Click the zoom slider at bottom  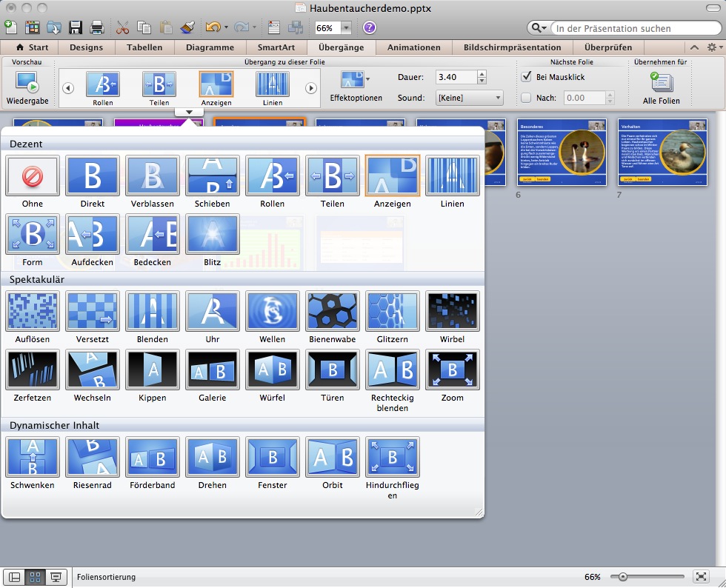pyautogui.click(x=623, y=577)
